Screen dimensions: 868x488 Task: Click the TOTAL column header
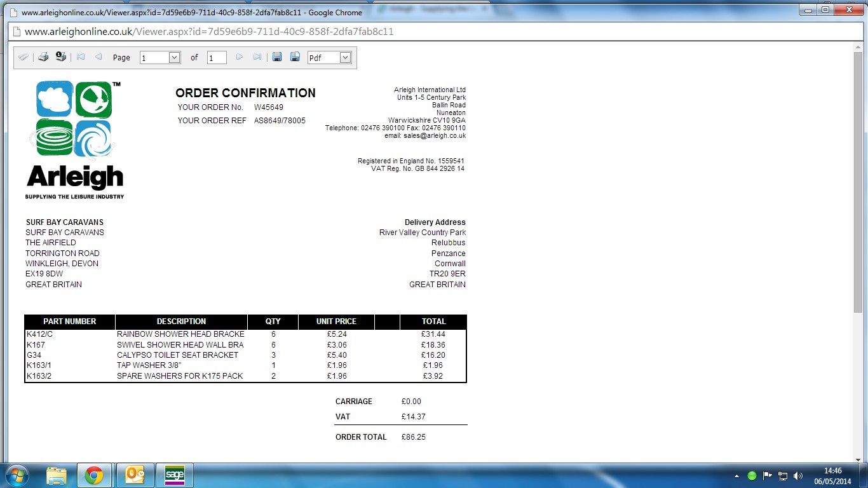pyautogui.click(x=434, y=322)
